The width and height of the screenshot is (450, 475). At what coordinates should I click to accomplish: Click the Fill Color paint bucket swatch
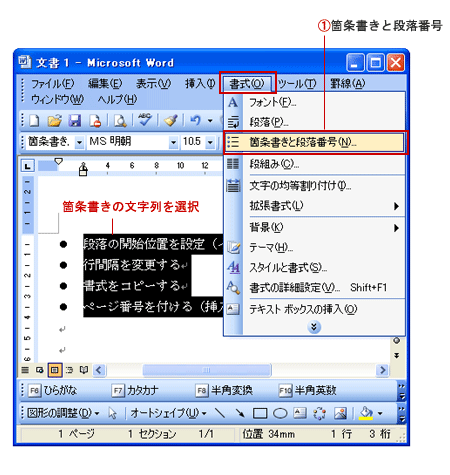point(366,413)
